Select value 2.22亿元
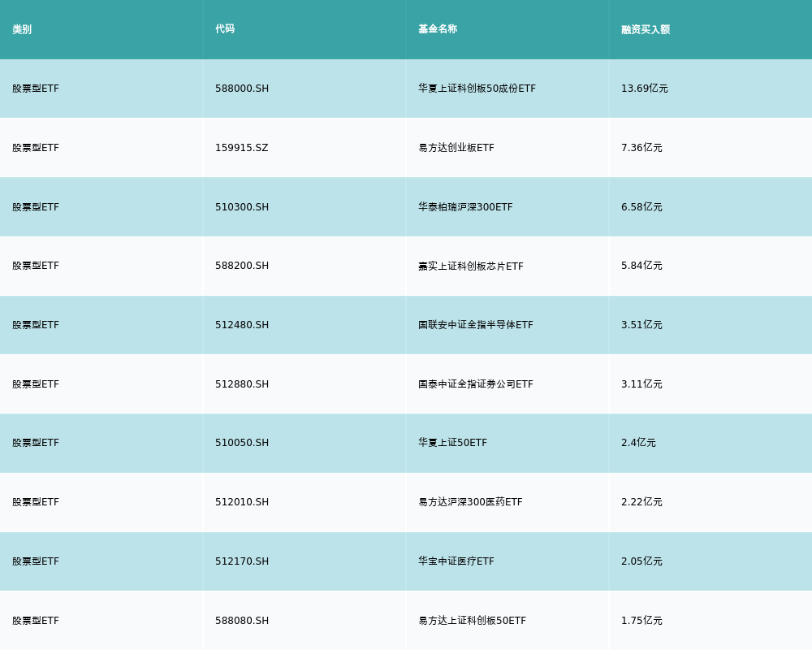812x650 pixels. 641,502
